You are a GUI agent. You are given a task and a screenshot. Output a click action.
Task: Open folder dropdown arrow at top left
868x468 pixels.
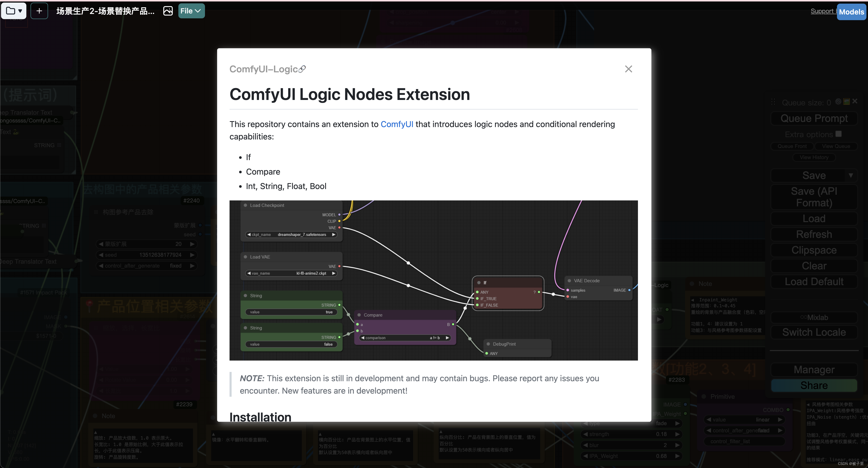coord(20,11)
